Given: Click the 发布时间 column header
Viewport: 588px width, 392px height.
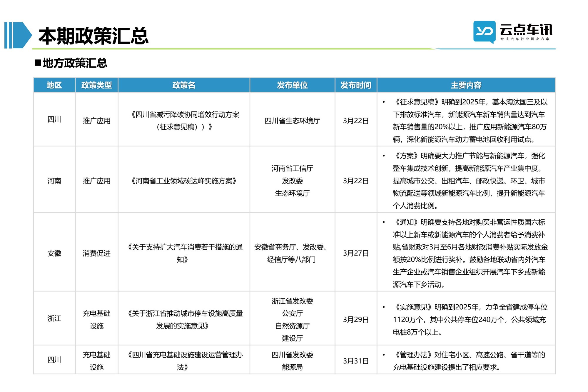Looking at the screenshot, I should (356, 85).
